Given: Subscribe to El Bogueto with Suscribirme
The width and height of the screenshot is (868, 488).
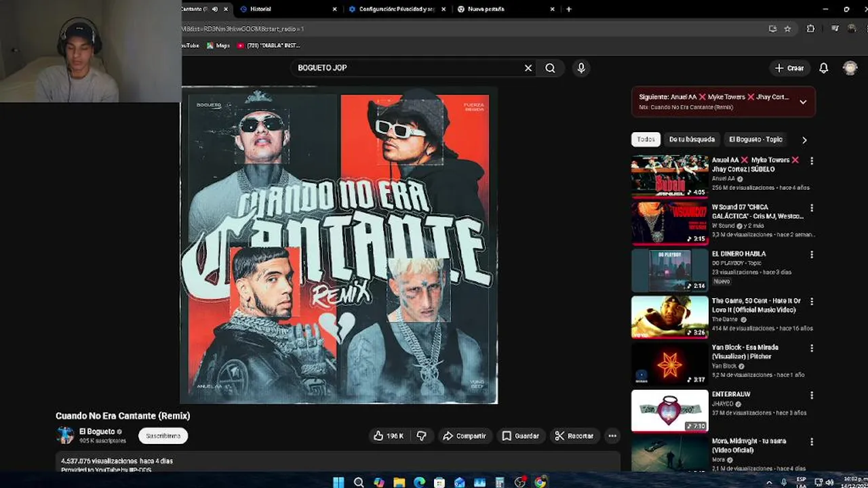Looking at the screenshot, I should (x=163, y=436).
